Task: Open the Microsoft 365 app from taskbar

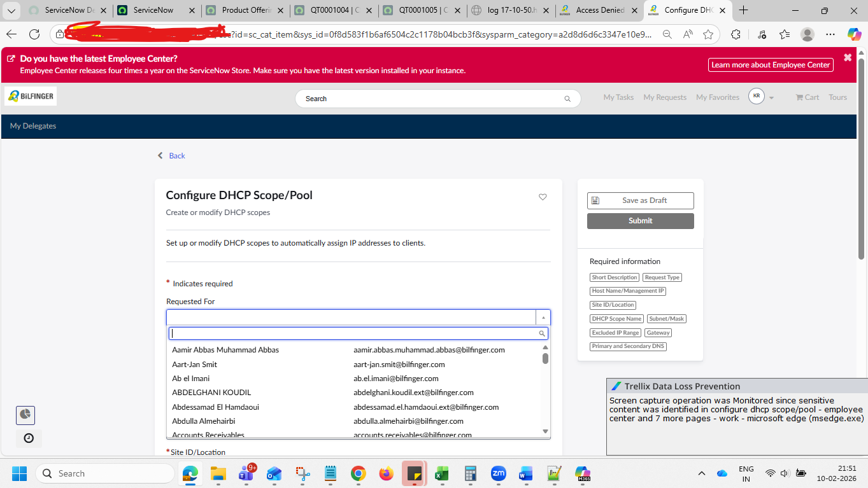Action: coord(582,473)
